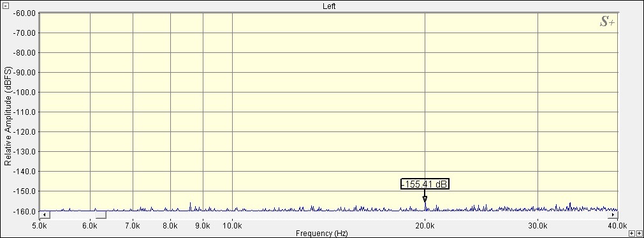Click the last plus button at bottom right

[639, 234]
